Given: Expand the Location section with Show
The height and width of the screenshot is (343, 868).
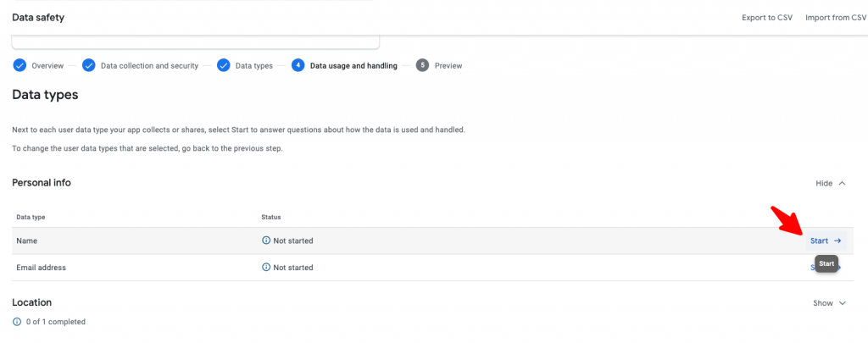Looking at the screenshot, I should [x=830, y=303].
